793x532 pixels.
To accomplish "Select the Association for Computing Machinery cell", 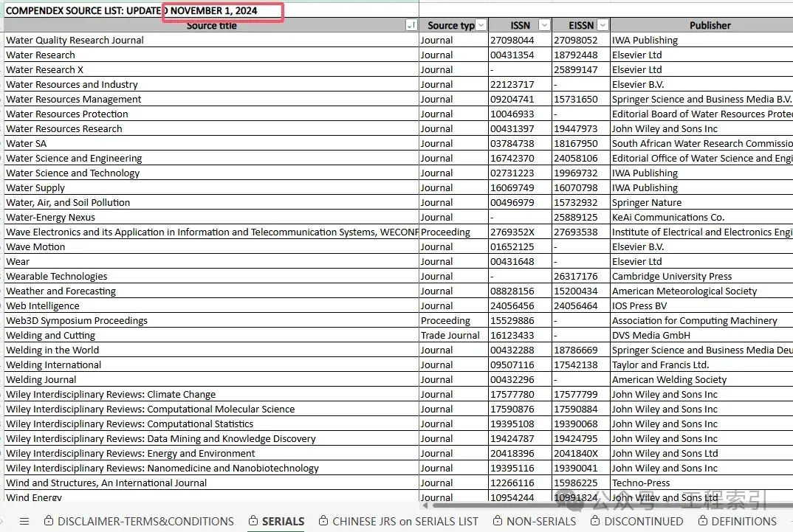I will coord(702,321).
